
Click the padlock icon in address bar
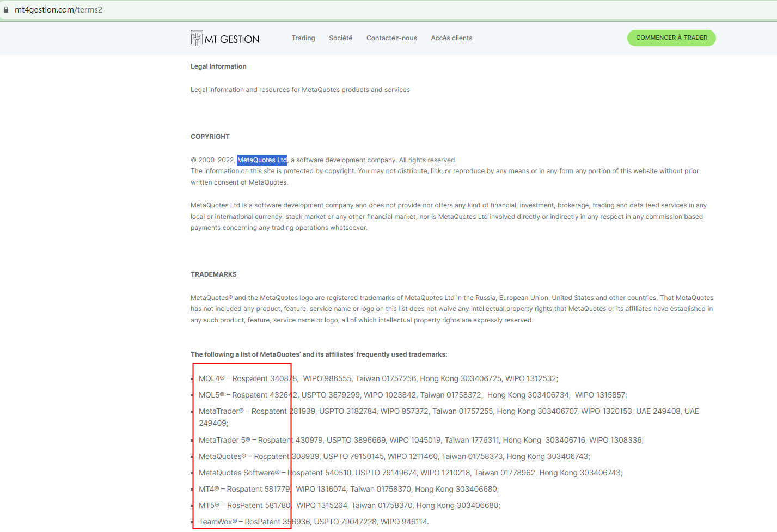(6, 10)
